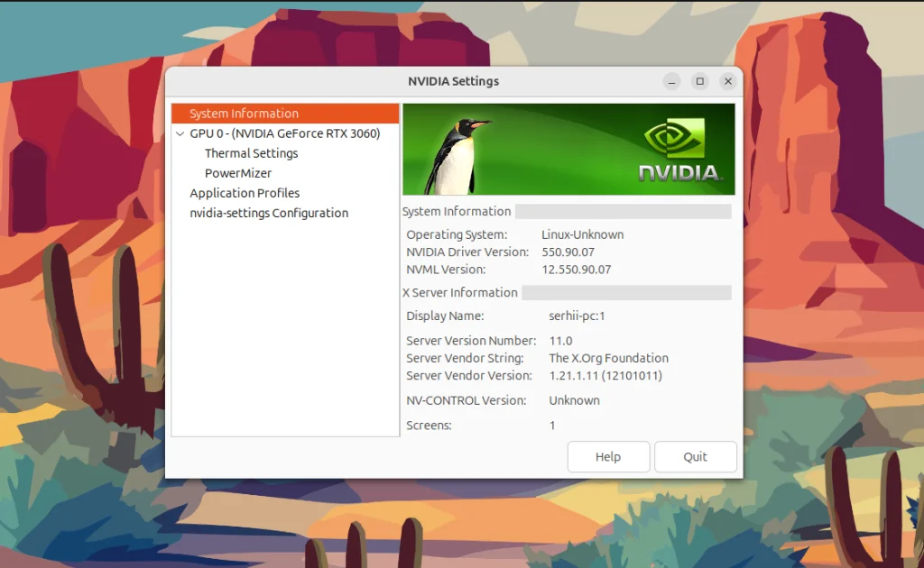924x568 pixels.
Task: Click the 'NV-CONTROL Version:' label
Action: click(467, 400)
